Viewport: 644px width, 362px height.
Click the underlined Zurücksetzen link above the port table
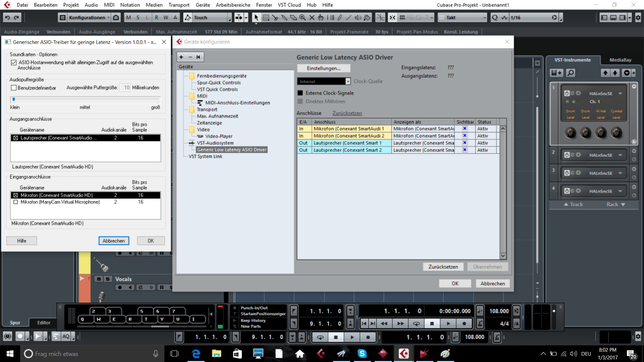[347, 113]
